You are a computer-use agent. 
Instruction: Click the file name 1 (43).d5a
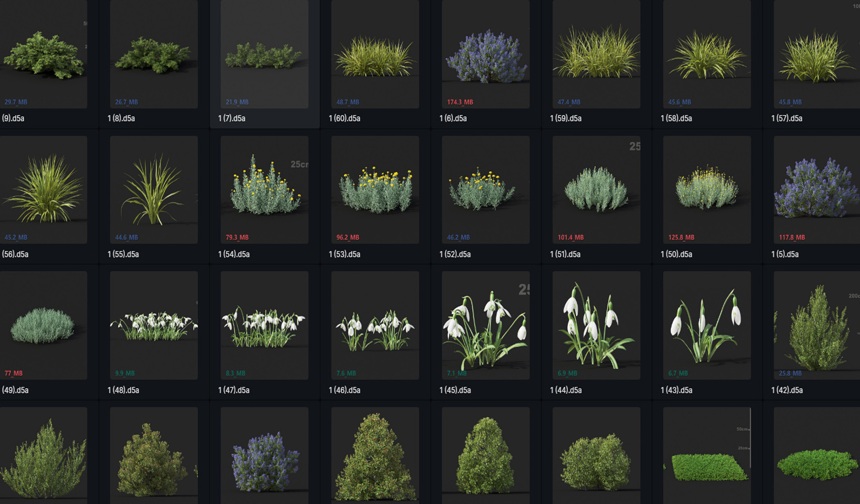click(x=677, y=390)
